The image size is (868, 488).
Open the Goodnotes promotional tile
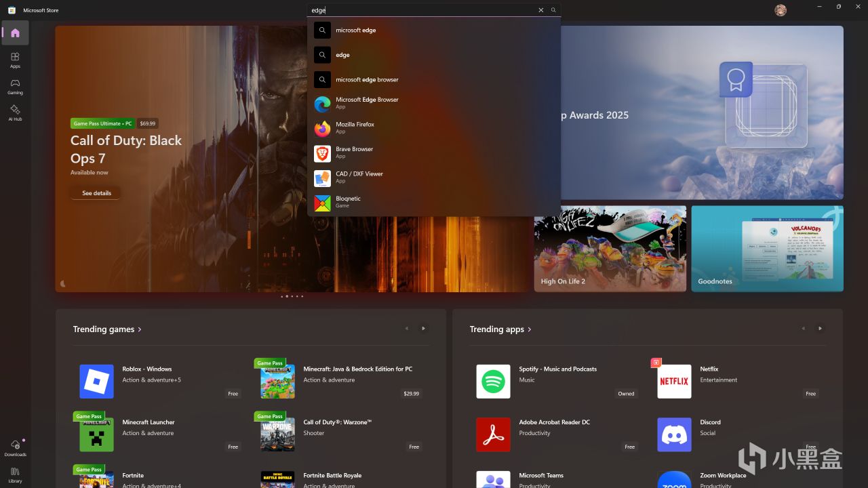tap(768, 249)
